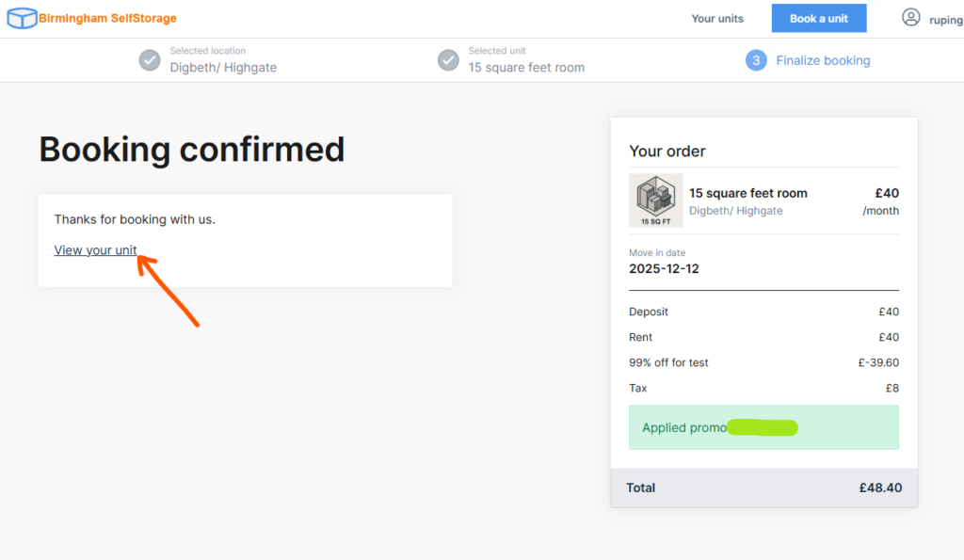This screenshot has width=964, height=560.
Task: Click the checkmark on Selected location step
Action: (x=150, y=59)
